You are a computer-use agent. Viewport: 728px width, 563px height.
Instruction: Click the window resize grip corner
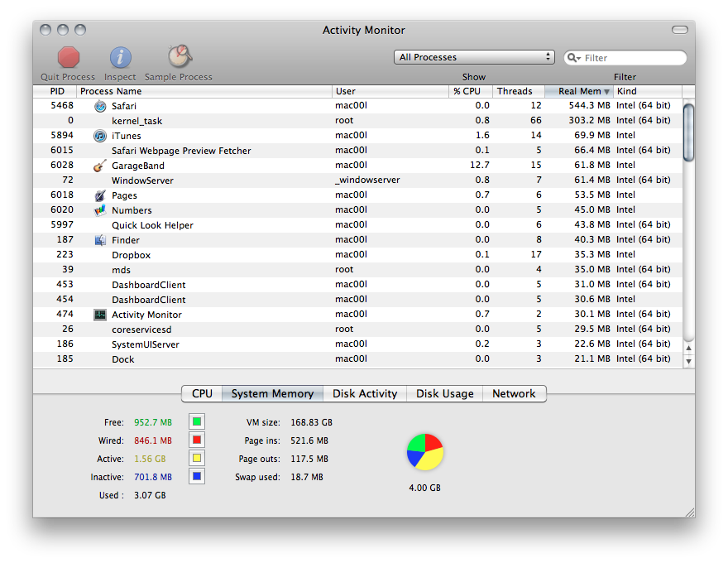(690, 512)
